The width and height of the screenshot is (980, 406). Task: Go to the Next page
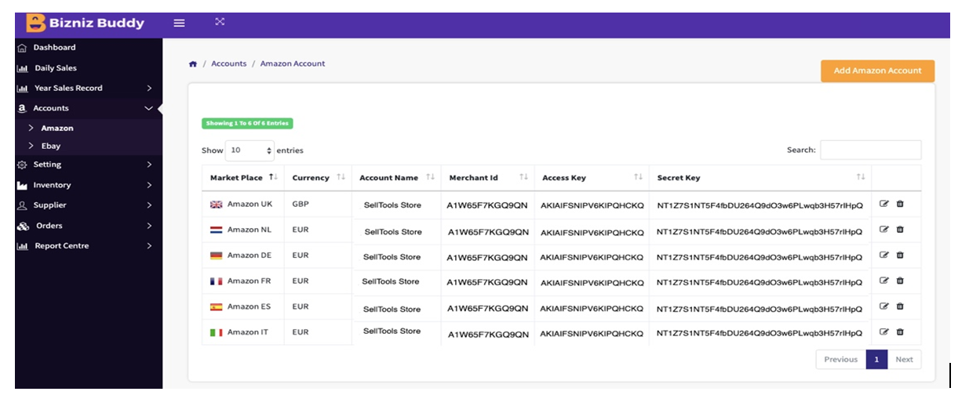pos(904,360)
